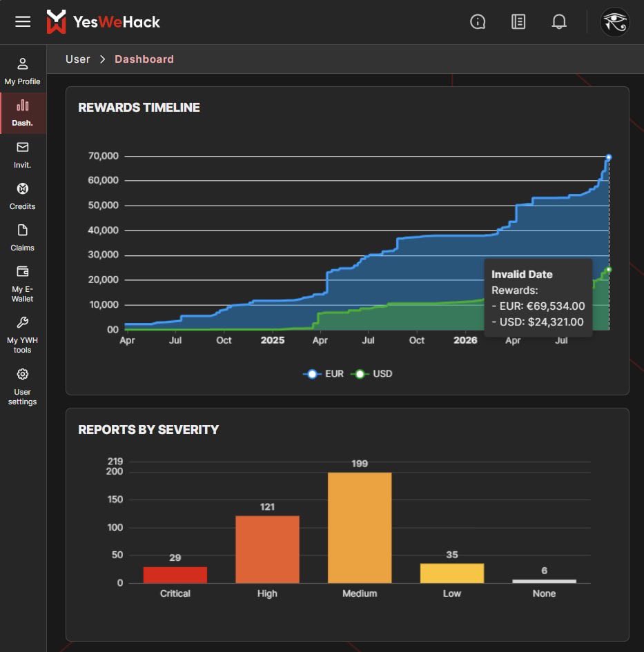Go to My Profile in sidebar
Viewport: 644px width, 652px height.
click(x=23, y=72)
